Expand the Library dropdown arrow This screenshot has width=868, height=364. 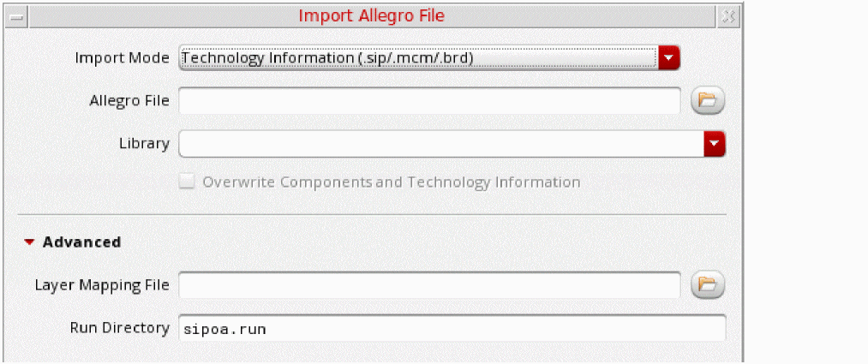click(x=715, y=144)
